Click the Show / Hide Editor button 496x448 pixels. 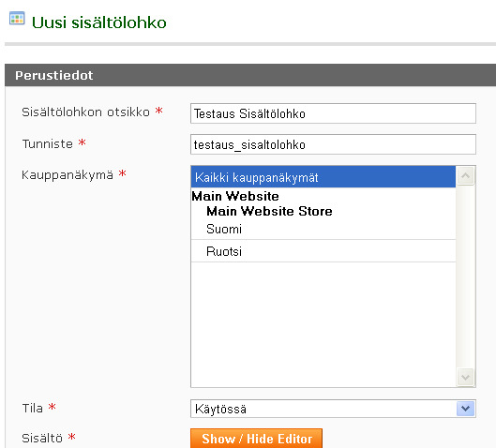(257, 439)
